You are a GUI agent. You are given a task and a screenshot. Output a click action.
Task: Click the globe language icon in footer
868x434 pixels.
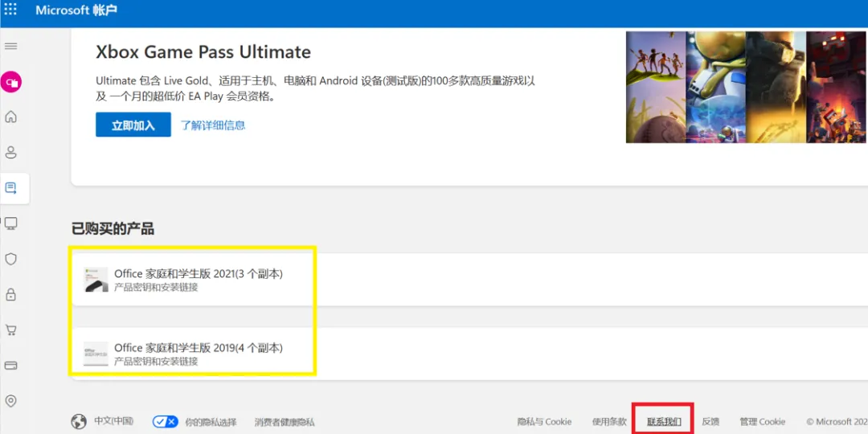click(79, 422)
